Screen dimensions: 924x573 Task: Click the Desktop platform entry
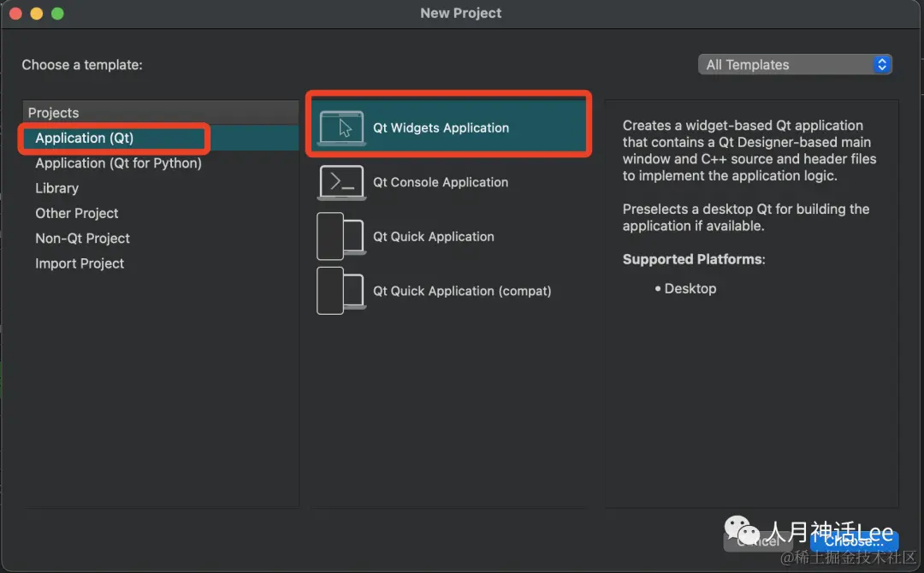[690, 288]
